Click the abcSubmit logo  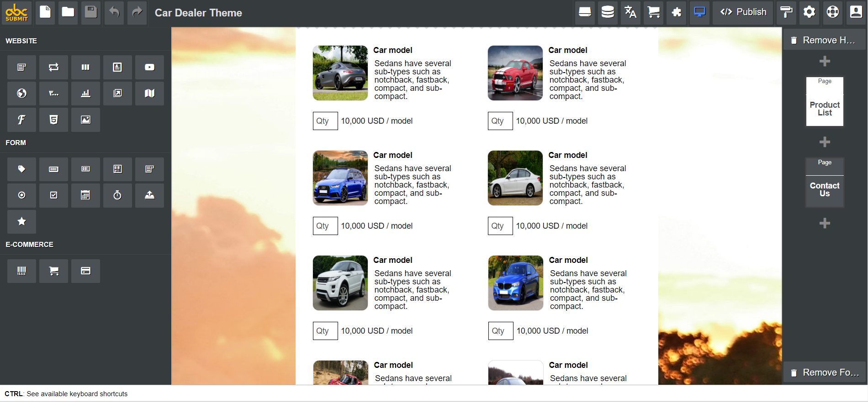pyautogui.click(x=16, y=12)
